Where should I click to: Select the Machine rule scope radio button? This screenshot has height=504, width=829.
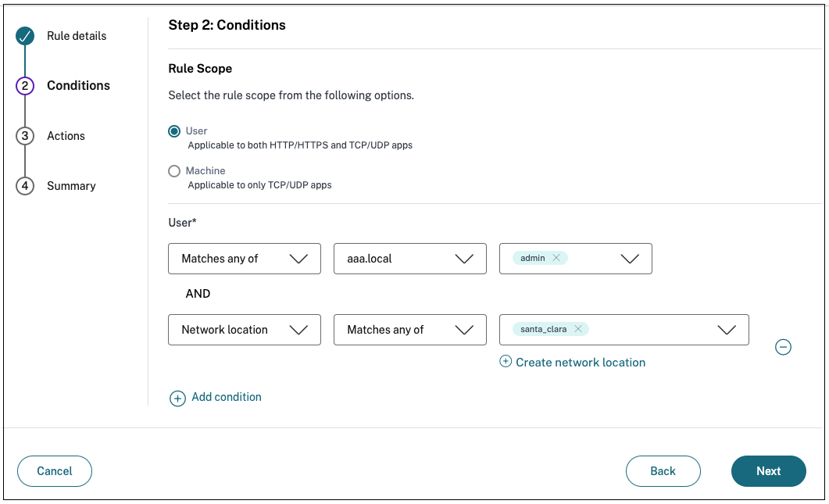click(174, 171)
